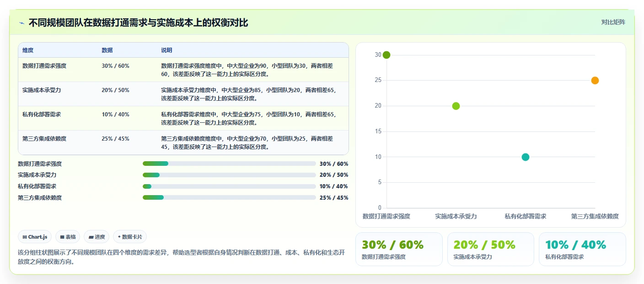Click x-axis label 第三方集成依赖度
This screenshot has height=284, width=644.
(x=595, y=216)
